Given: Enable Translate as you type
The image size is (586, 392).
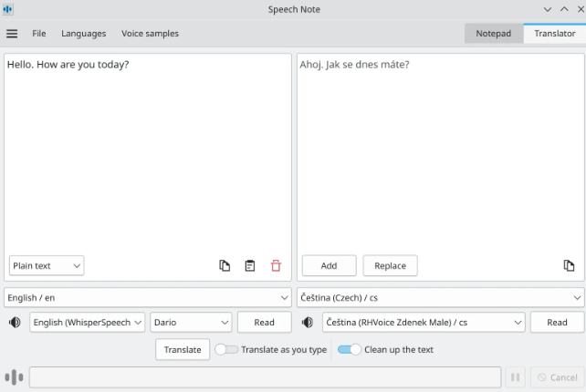Looking at the screenshot, I should pos(226,349).
